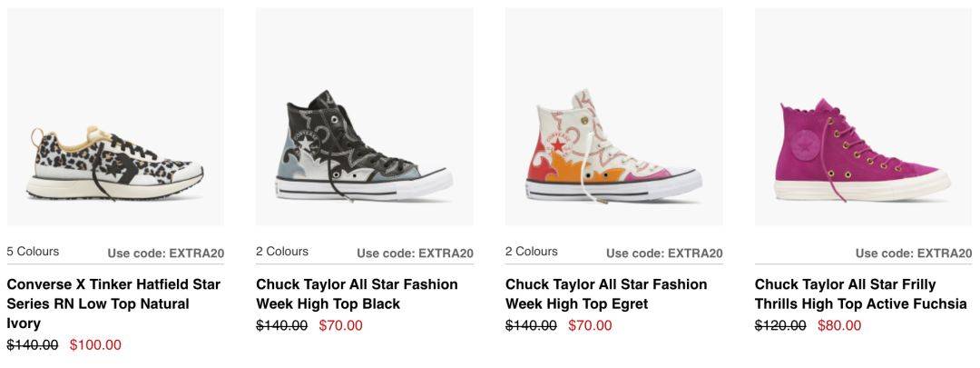The width and height of the screenshot is (980, 368).
Task: Click the 5 Colours label
Action: (33, 252)
